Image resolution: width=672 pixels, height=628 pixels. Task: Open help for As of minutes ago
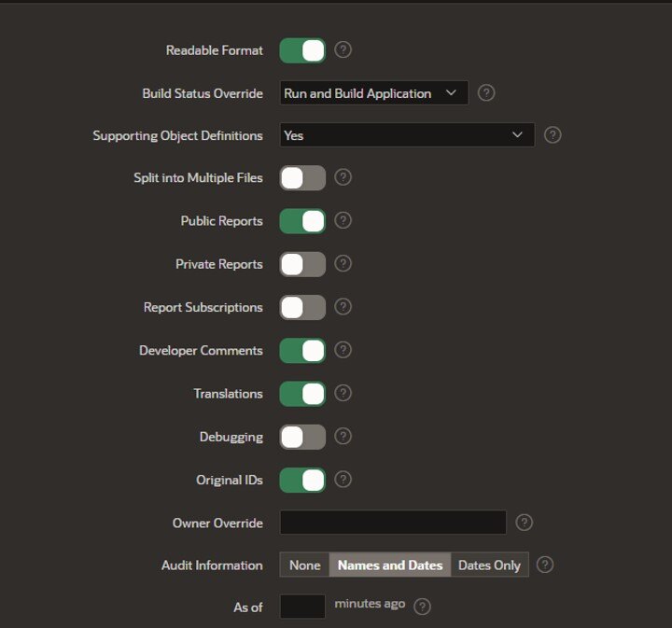tap(422, 607)
